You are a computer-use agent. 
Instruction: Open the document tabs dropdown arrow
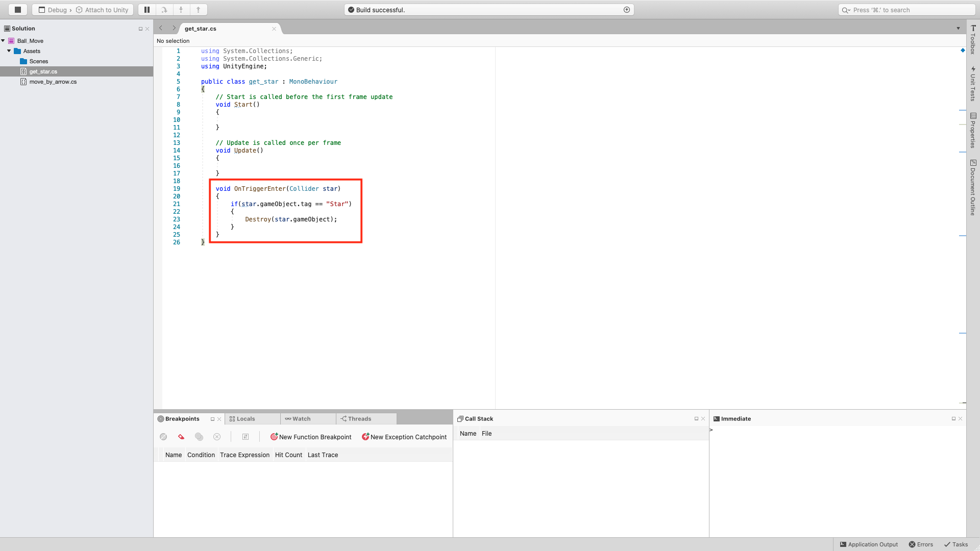pos(958,29)
